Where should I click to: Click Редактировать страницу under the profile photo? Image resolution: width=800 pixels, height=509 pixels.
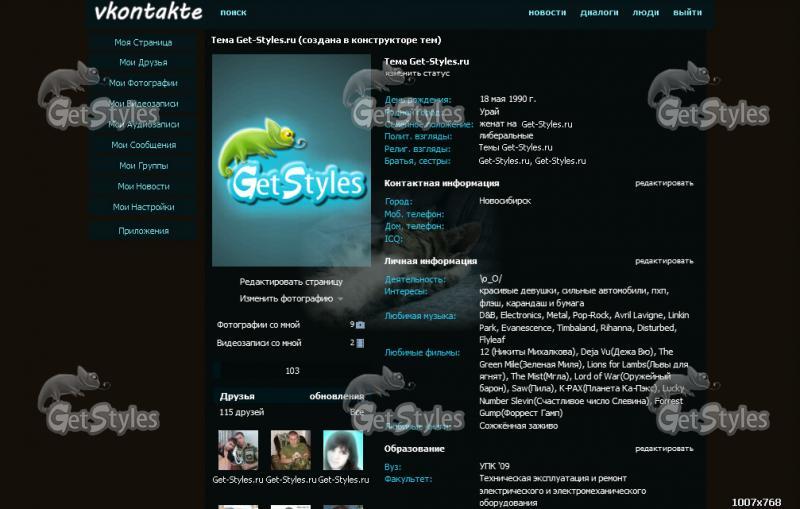[x=290, y=282]
